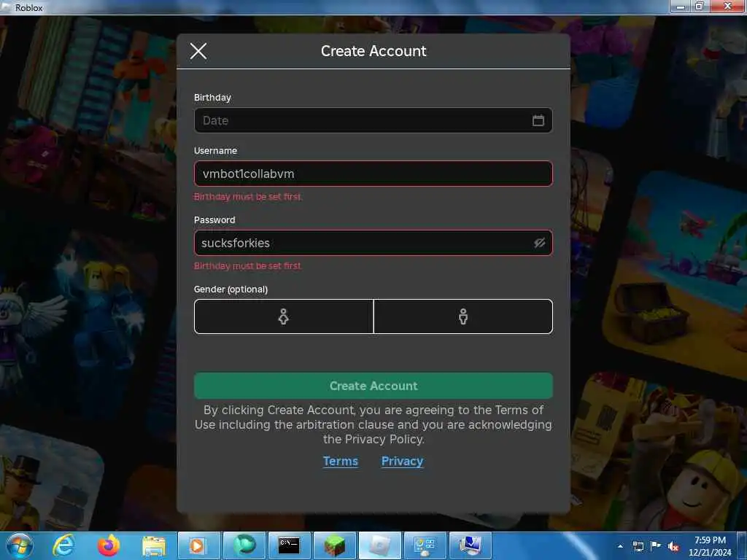Show hidden system tray icons
This screenshot has width=747, height=560.
pos(620,546)
